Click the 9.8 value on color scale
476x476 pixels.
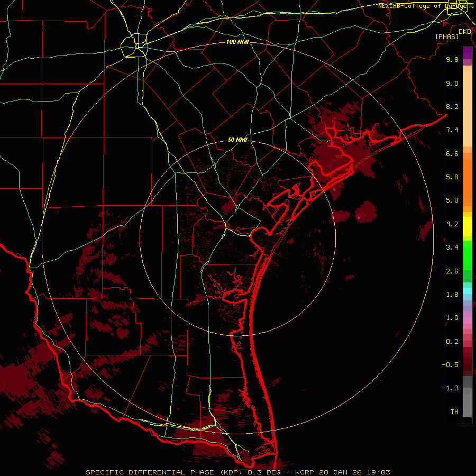click(452, 59)
